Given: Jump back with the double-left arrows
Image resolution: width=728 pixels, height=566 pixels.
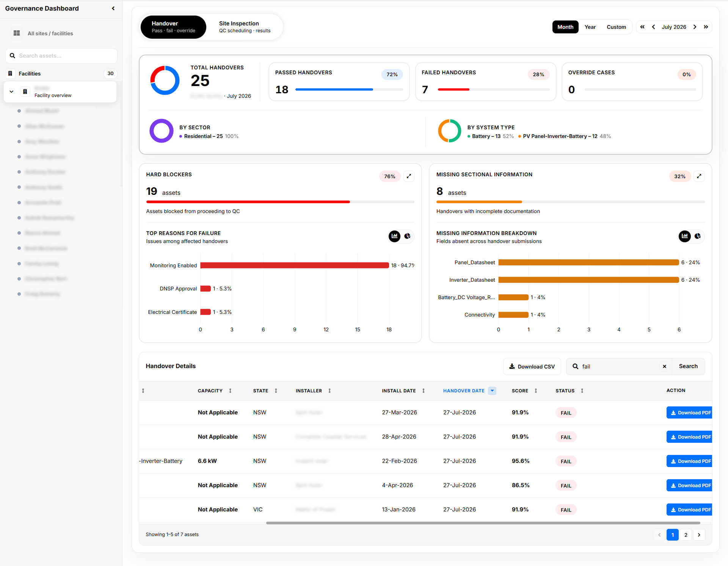Looking at the screenshot, I should [x=642, y=27].
